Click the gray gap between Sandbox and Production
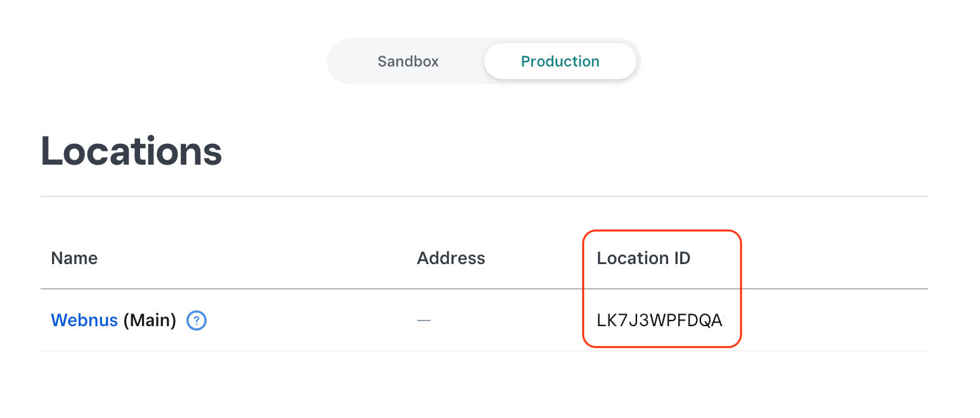 point(479,61)
